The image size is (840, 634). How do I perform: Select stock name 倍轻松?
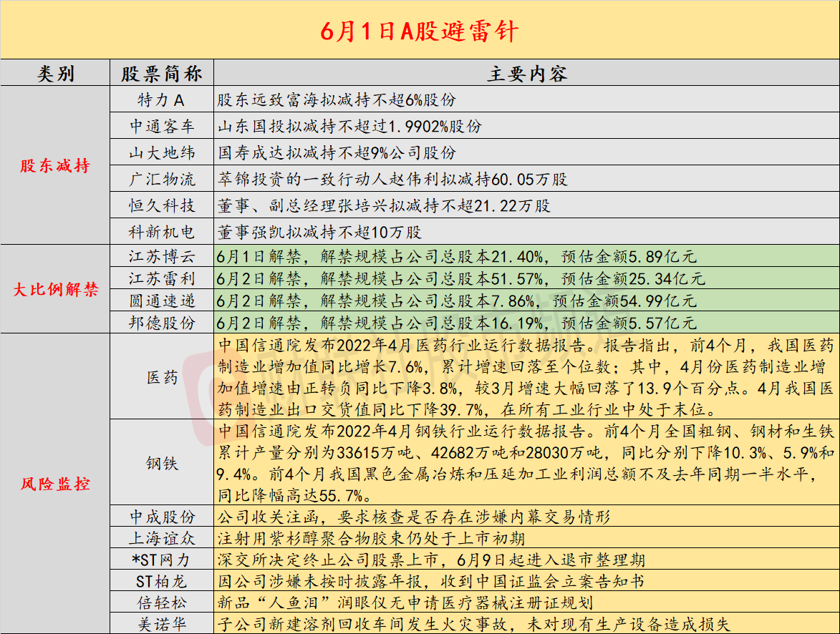[x=162, y=603]
